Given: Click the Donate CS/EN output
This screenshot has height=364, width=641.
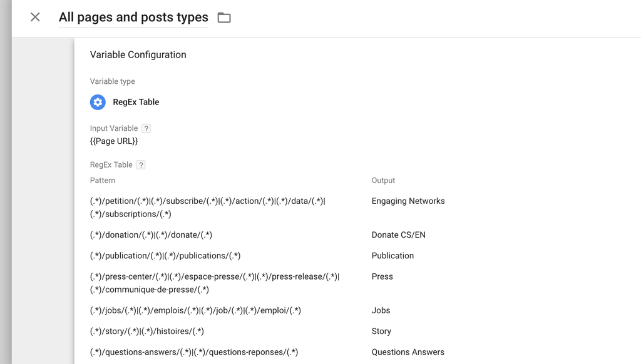Looking at the screenshot, I should coord(399,235).
